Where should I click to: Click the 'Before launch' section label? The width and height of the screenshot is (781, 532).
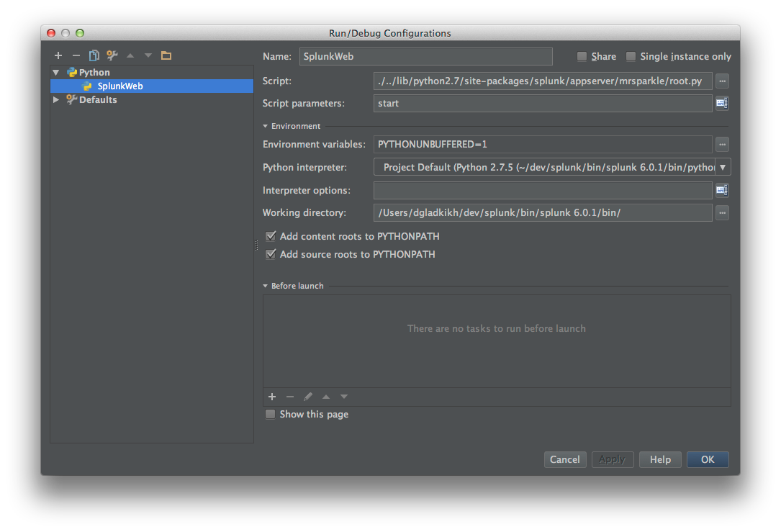[297, 286]
